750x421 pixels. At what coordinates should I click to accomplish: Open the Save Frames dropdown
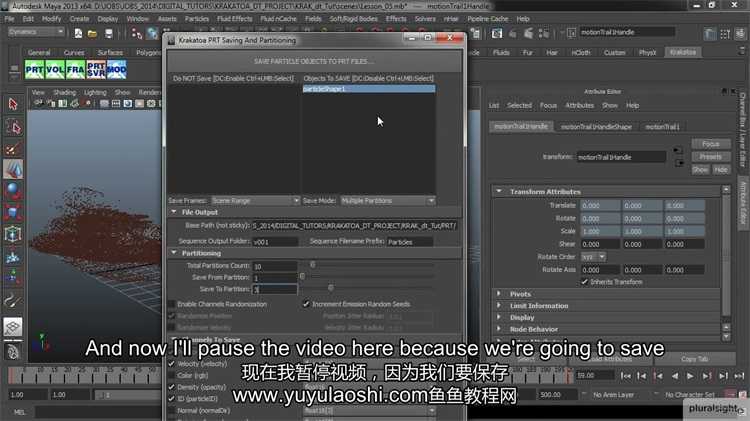pyautogui.click(x=255, y=200)
